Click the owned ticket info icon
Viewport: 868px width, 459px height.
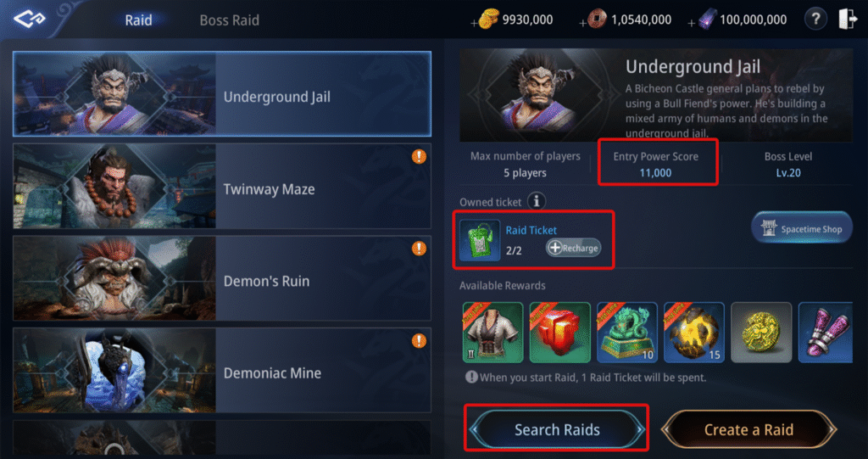pos(536,202)
